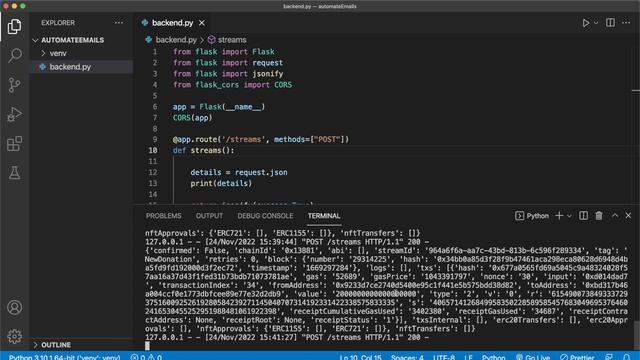The height and width of the screenshot is (360, 640).
Task: Open notifications bell in status bar
Action: coord(627,357)
